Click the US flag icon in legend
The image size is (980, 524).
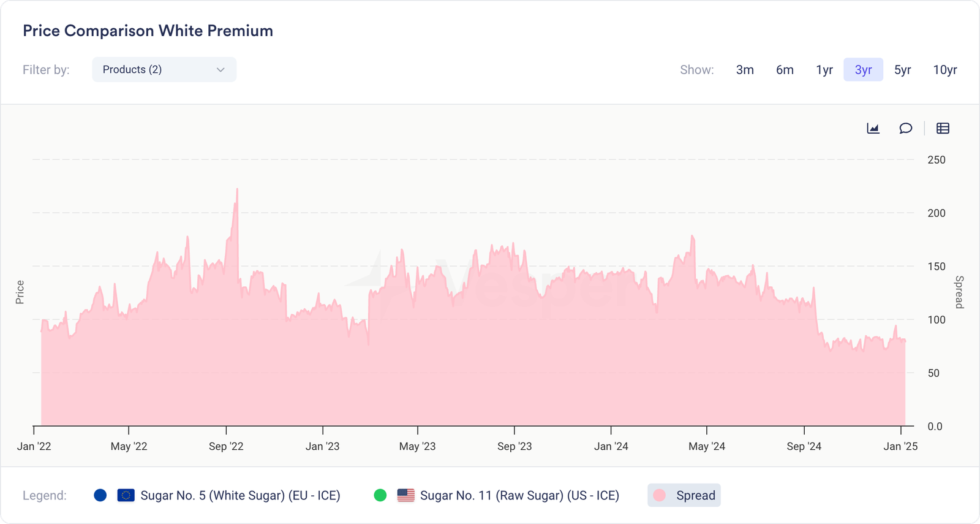[x=405, y=495]
